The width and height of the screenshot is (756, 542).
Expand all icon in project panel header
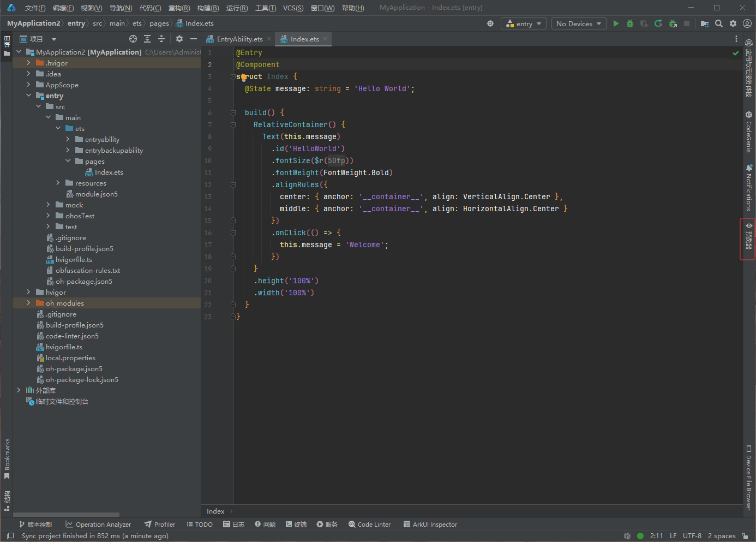coord(147,39)
